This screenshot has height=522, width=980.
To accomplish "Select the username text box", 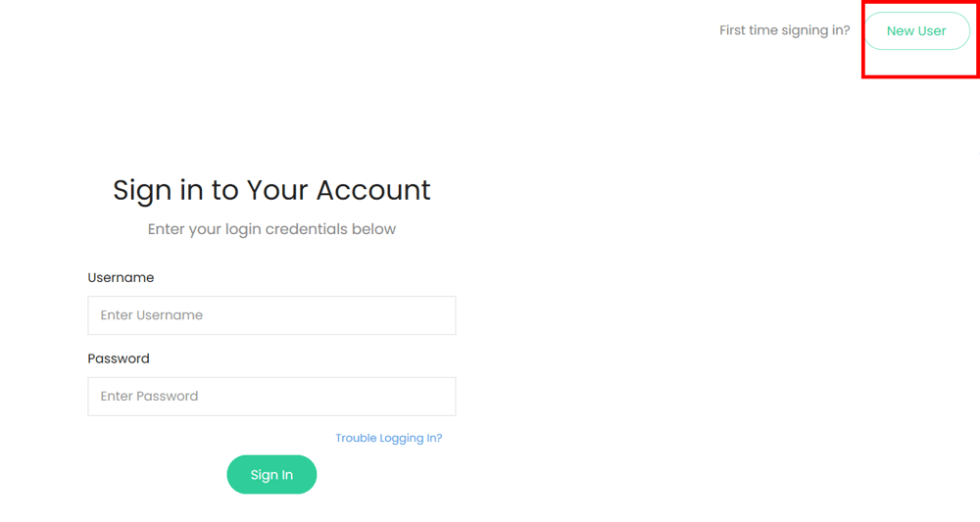I will 271,315.
